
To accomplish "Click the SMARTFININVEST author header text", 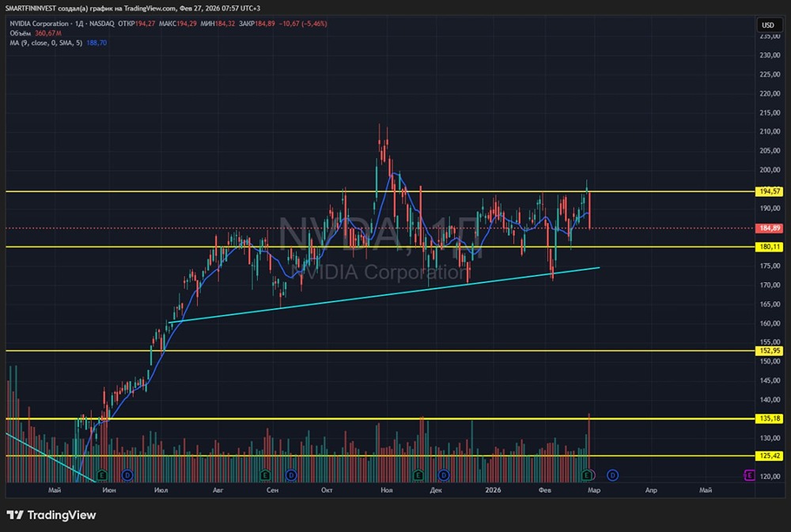I will click(x=30, y=8).
